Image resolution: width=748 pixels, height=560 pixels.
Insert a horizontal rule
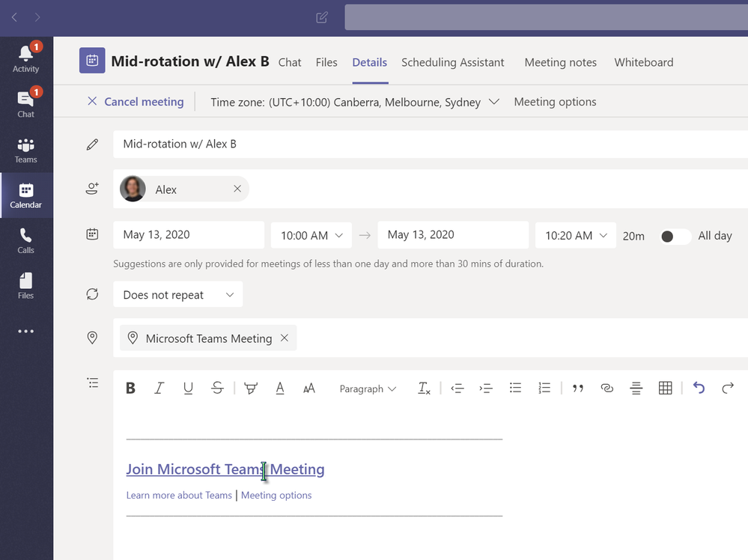click(636, 389)
